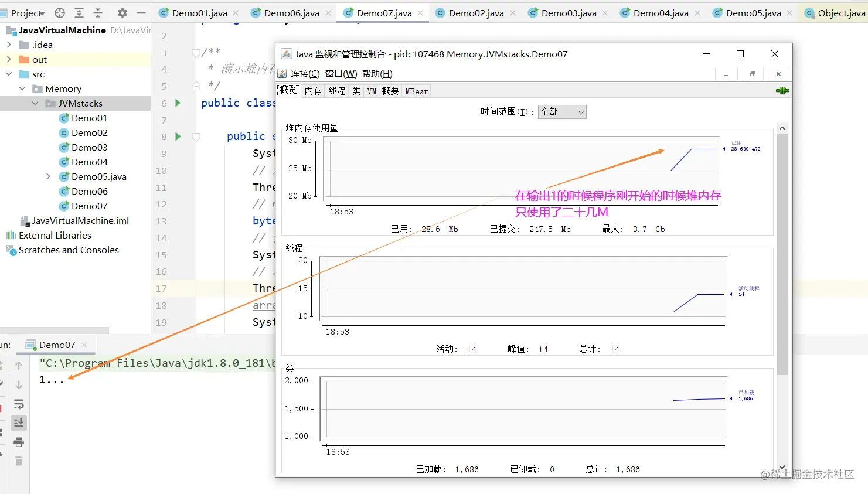
Task: Open the 内存 tab in JConsole
Action: click(x=313, y=91)
